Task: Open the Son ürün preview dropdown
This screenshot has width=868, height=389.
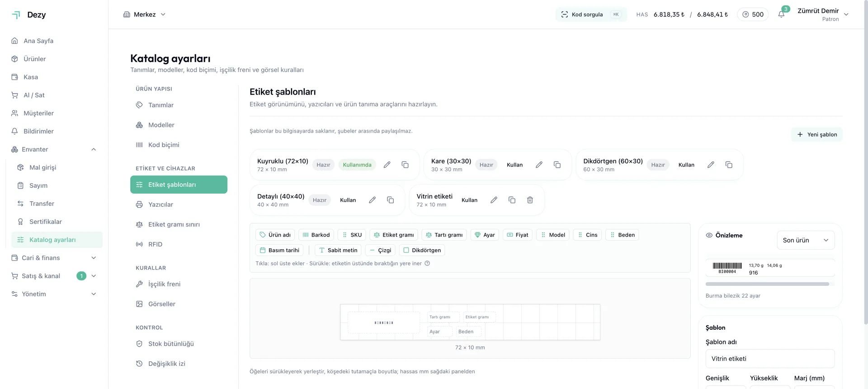Action: [806, 240]
